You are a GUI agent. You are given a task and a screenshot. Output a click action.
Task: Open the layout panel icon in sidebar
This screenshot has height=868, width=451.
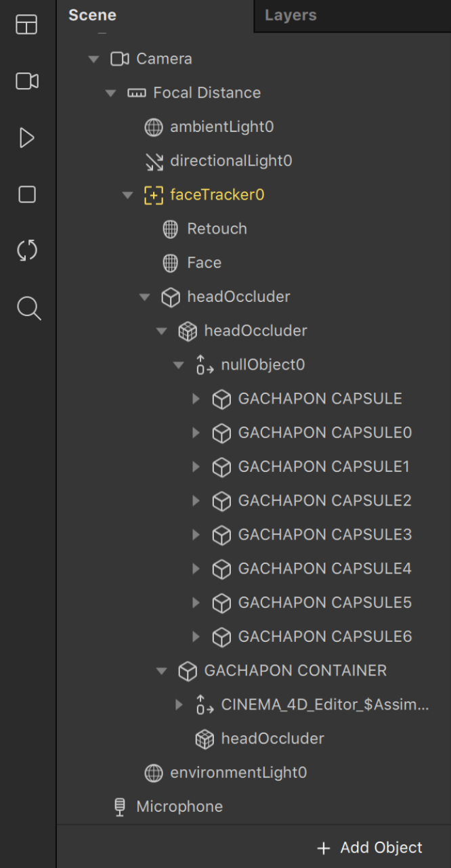coord(26,25)
